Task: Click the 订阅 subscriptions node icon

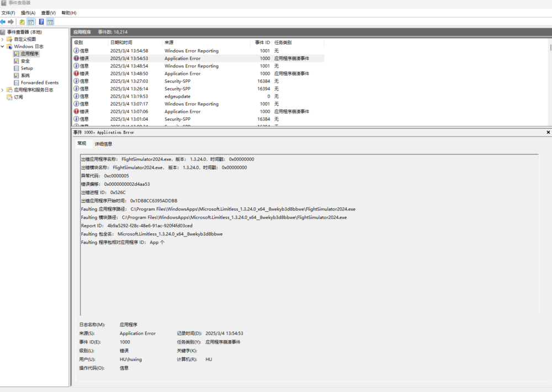Action: pyautogui.click(x=9, y=97)
